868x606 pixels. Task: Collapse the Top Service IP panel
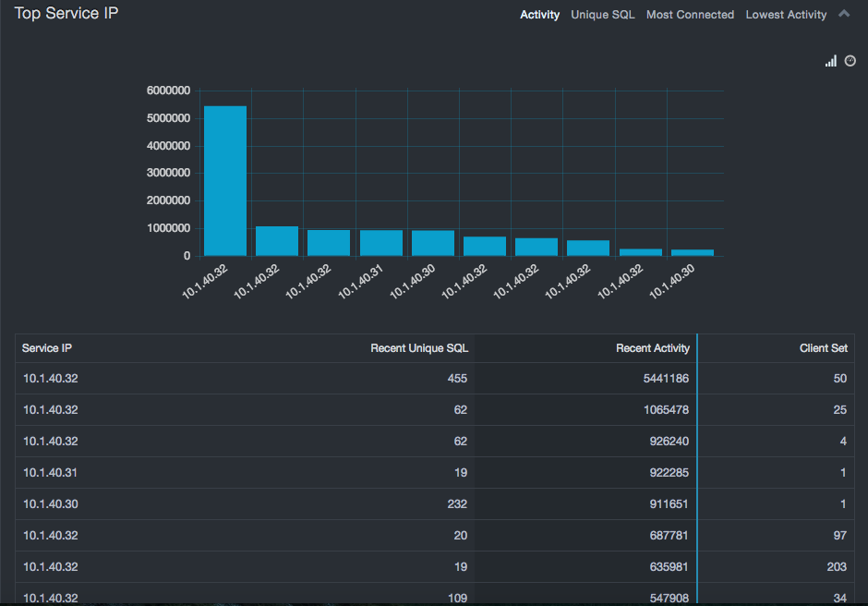pos(844,14)
